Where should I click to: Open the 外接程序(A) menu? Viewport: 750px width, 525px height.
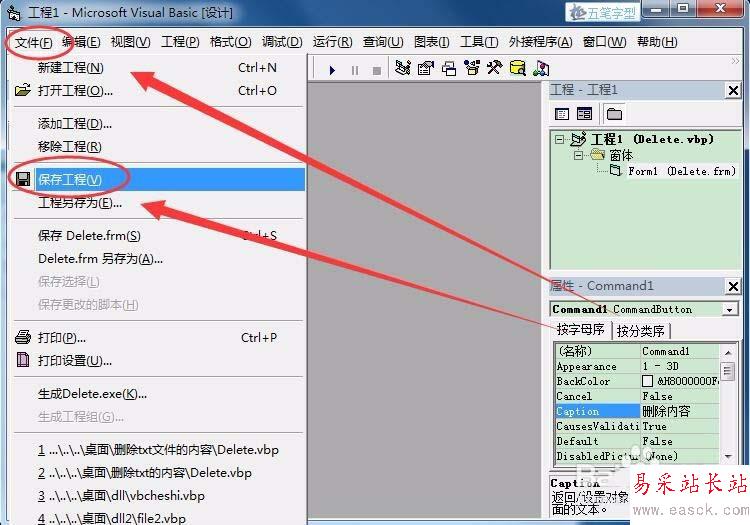[540, 42]
